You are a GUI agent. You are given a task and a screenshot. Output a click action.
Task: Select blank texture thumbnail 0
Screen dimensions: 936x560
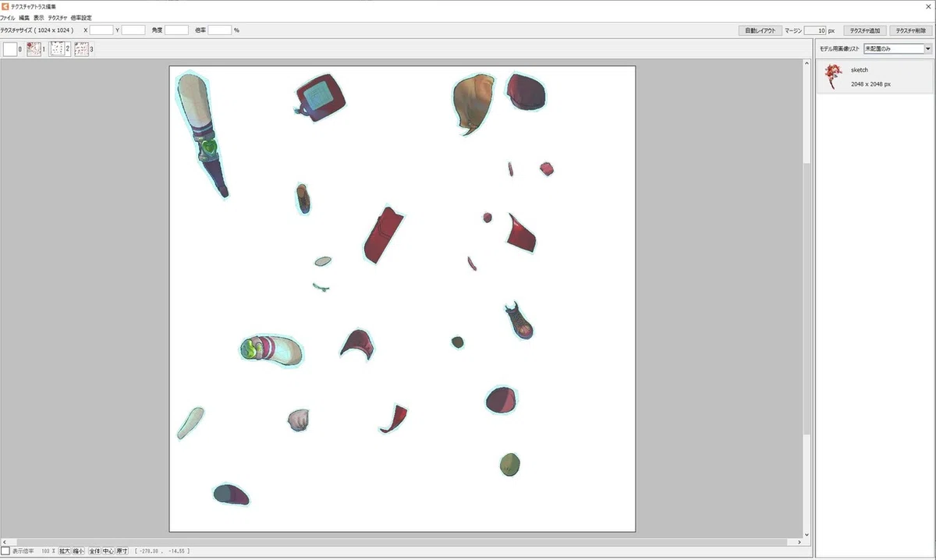pos(10,49)
